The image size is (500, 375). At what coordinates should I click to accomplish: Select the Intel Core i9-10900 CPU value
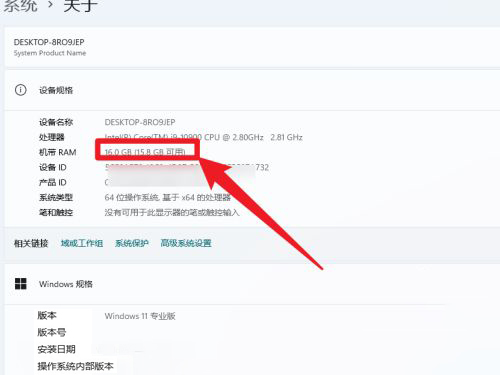click(x=204, y=137)
